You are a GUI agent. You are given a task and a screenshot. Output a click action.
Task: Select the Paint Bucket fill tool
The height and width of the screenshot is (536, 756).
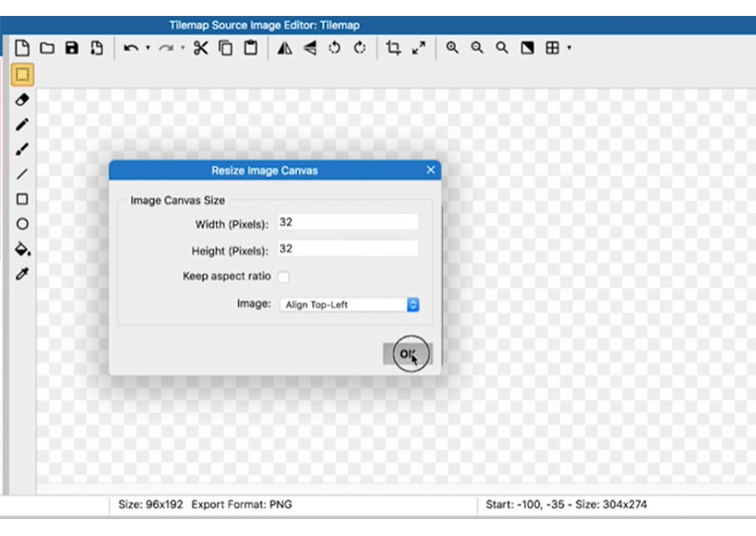23,249
